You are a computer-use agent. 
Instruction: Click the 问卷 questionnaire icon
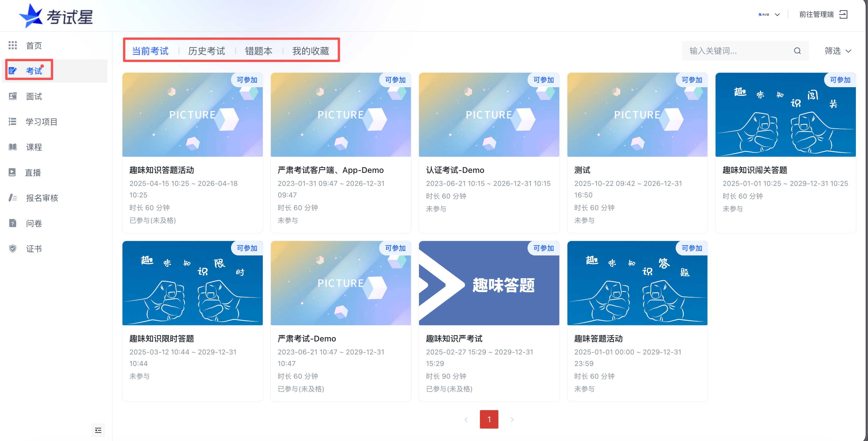click(x=12, y=223)
